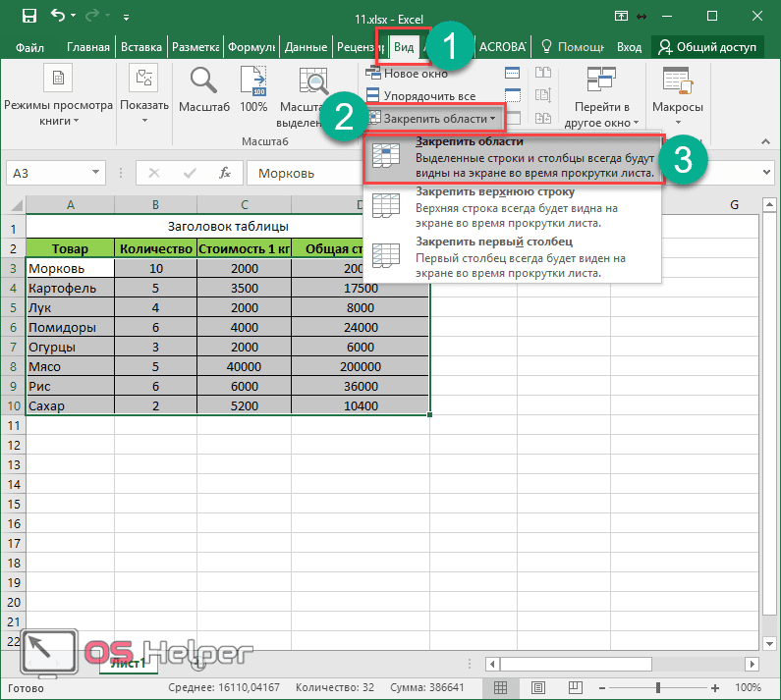This screenshot has height=700, width=781.
Task: Switch to the Формулы tab
Action: 251,47
